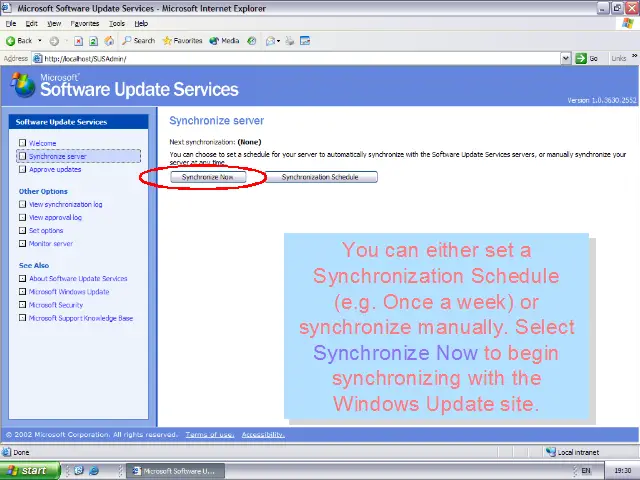Viewport: 640px width, 480px height.
Task: Open the Favorites toolbar button
Action: (182, 41)
